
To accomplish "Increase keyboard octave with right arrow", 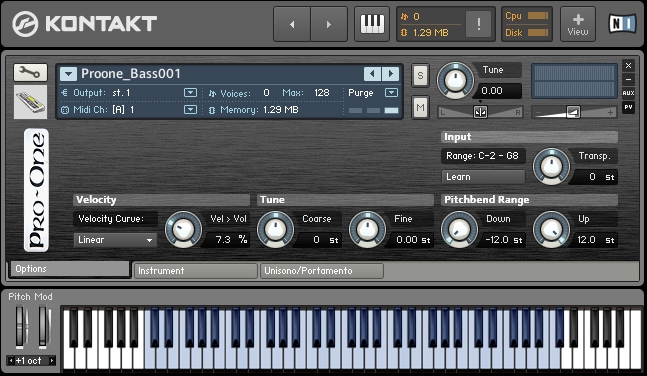I will 52,361.
